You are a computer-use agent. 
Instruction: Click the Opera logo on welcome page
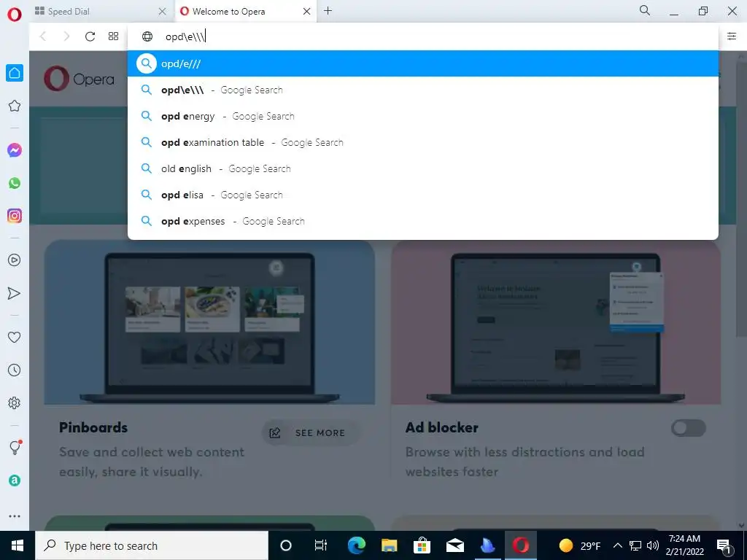pyautogui.click(x=79, y=79)
